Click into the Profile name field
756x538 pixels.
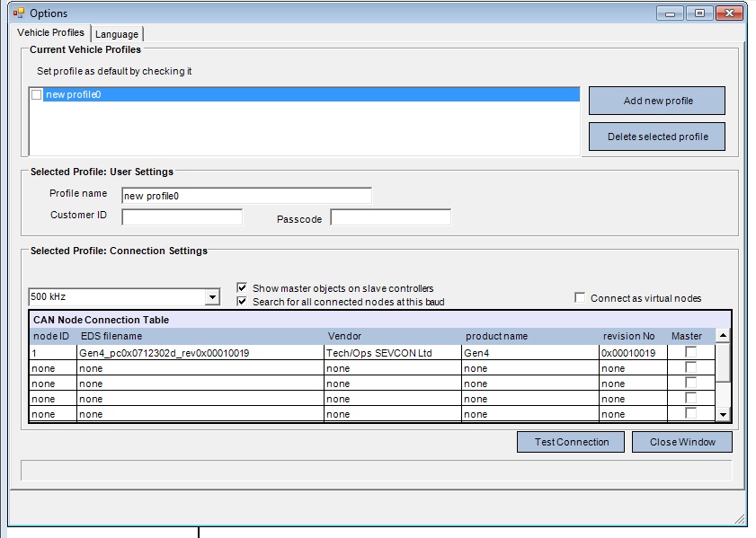coord(246,196)
